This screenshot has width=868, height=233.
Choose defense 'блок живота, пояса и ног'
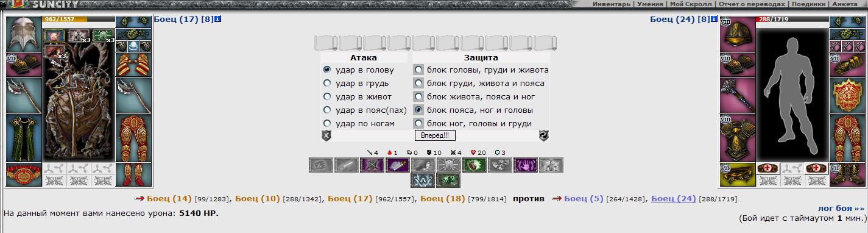point(418,97)
